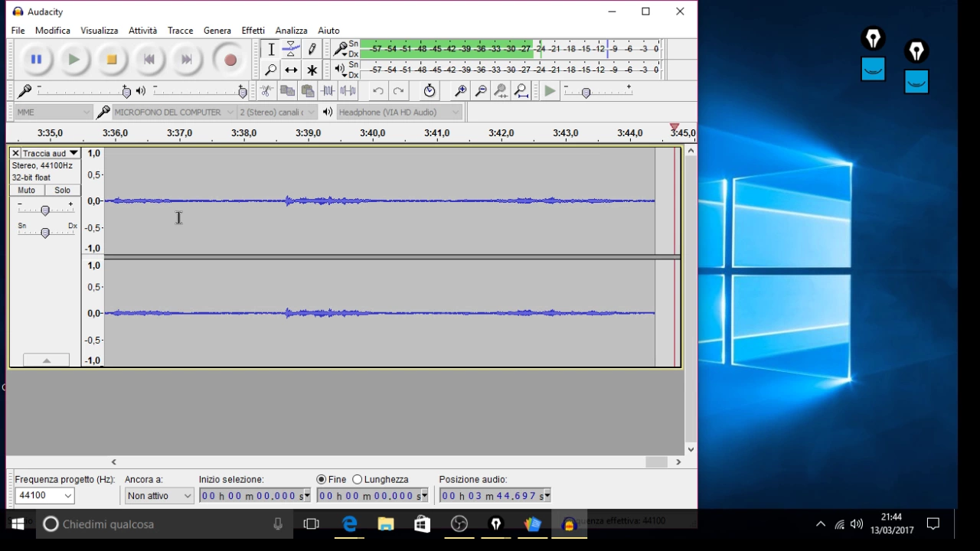The height and width of the screenshot is (551, 980).
Task: Open the Modifica menu
Action: click(53, 31)
